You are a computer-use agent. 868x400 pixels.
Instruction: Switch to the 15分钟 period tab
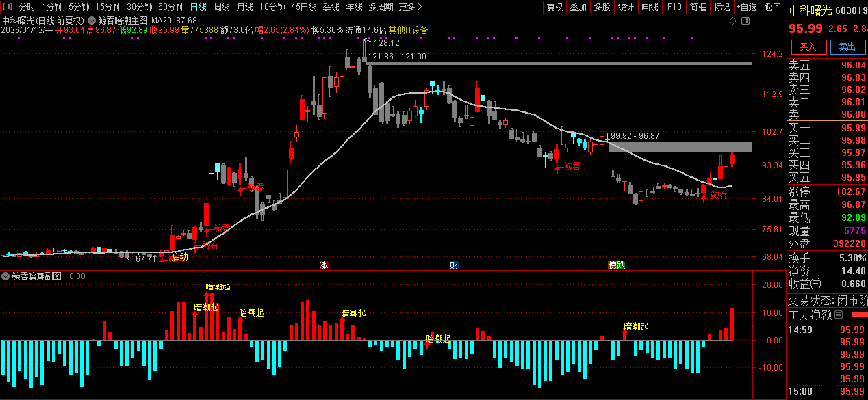(x=107, y=7)
